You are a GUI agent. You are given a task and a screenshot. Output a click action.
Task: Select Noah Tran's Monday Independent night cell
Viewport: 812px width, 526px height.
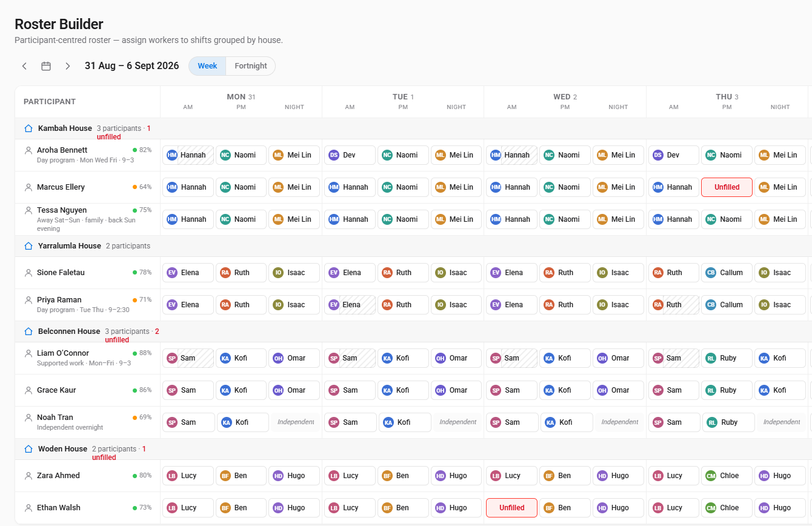[x=296, y=422]
